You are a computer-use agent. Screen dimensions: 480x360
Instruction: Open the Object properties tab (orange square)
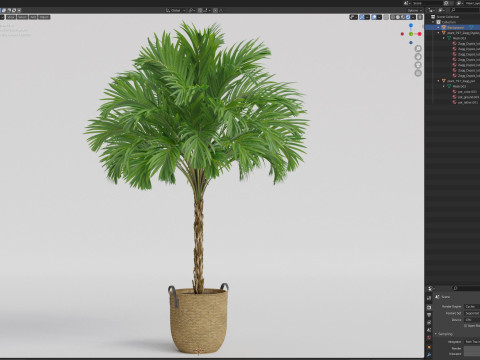click(x=429, y=347)
